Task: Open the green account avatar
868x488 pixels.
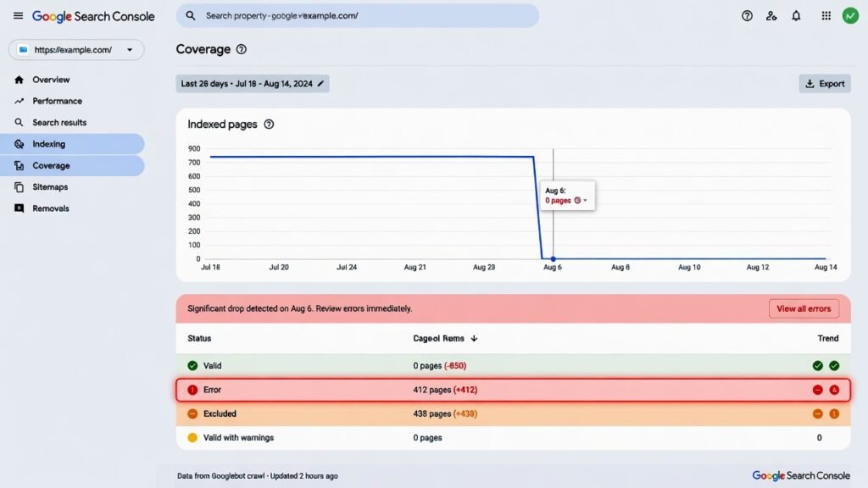Action: click(850, 15)
